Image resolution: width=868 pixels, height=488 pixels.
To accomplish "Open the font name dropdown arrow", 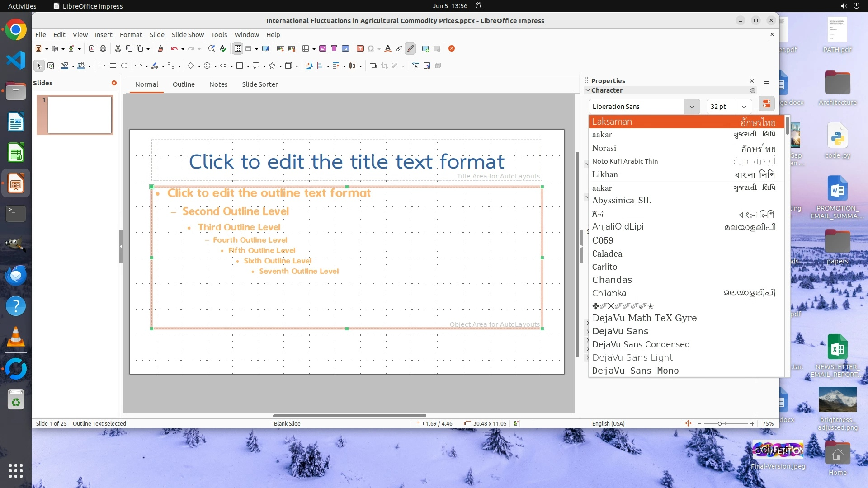I will [x=692, y=107].
